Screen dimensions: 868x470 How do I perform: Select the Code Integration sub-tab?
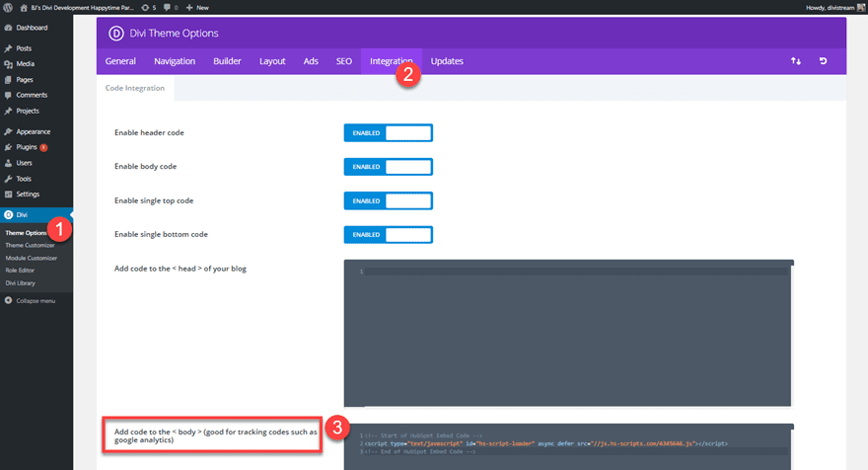[x=135, y=88]
